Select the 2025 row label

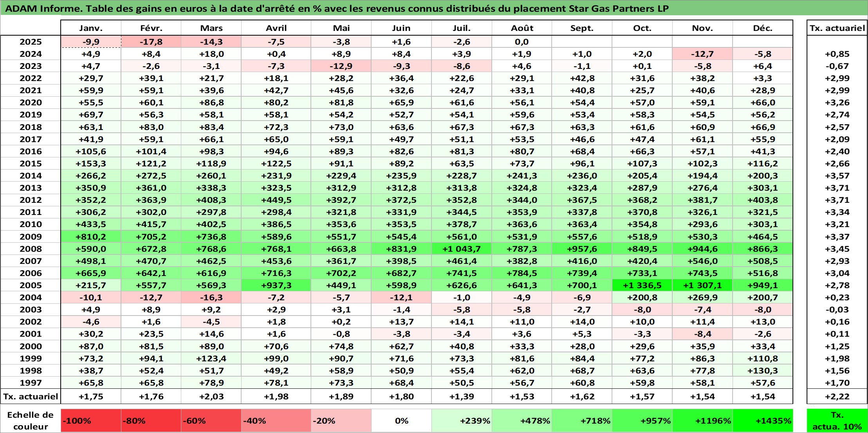pyautogui.click(x=31, y=42)
